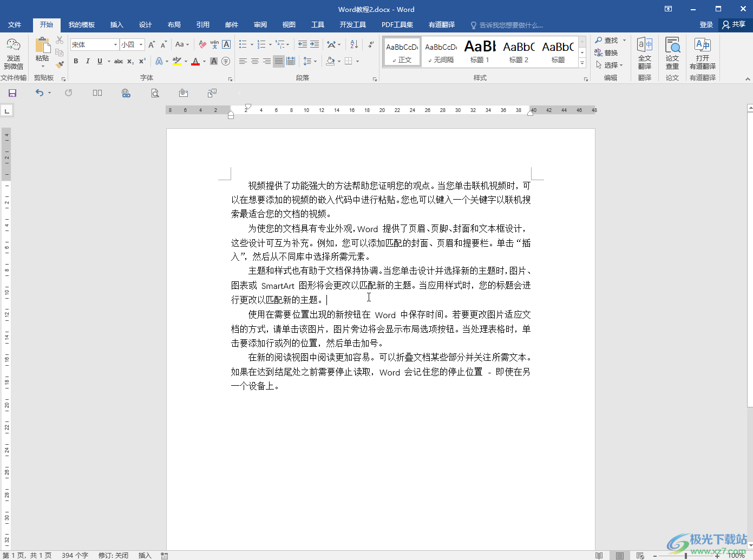The image size is (753, 560).
Task: Click the 共享 (Share) button
Action: [734, 25]
